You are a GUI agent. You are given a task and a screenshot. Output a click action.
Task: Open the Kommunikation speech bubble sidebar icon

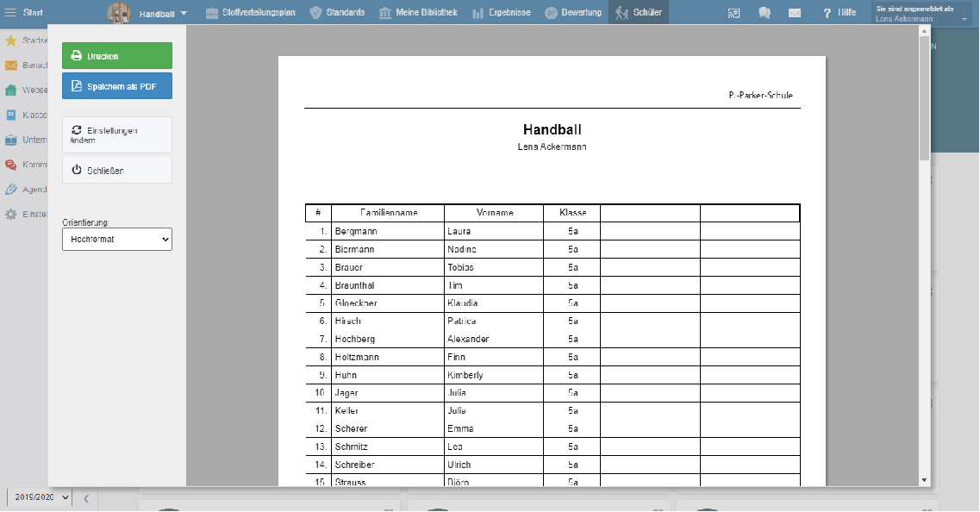click(10, 165)
